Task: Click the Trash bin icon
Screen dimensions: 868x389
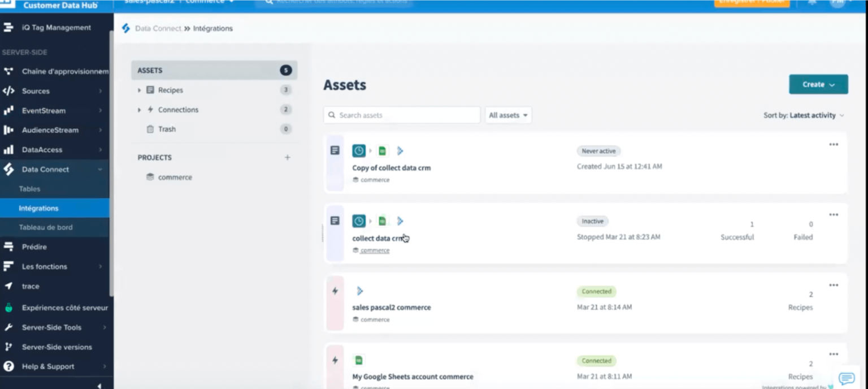Action: pos(150,129)
